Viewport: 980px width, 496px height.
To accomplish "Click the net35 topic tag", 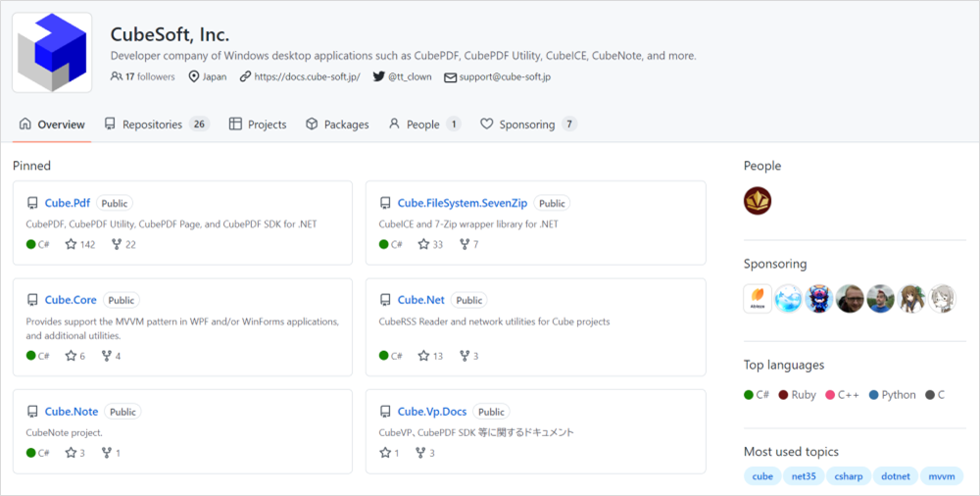I will pos(804,476).
